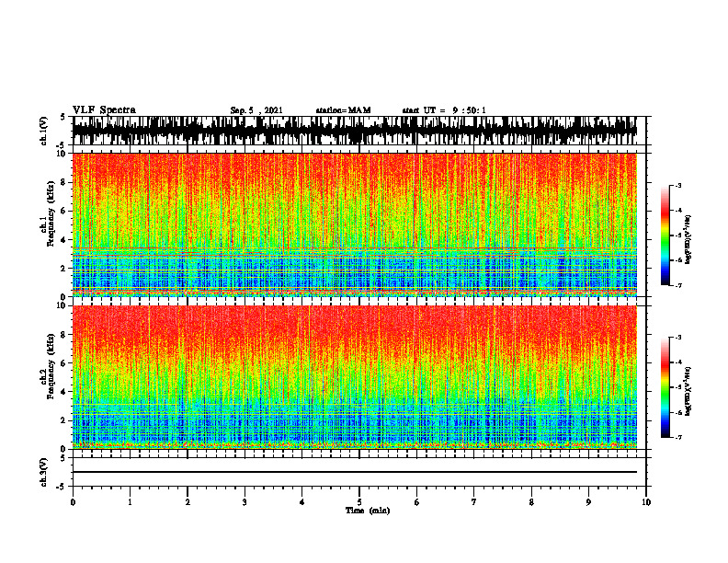Click the ch.2 spectrogram "10" kHz tick label
Viewport: 728px width, 563px height.
click(x=62, y=305)
